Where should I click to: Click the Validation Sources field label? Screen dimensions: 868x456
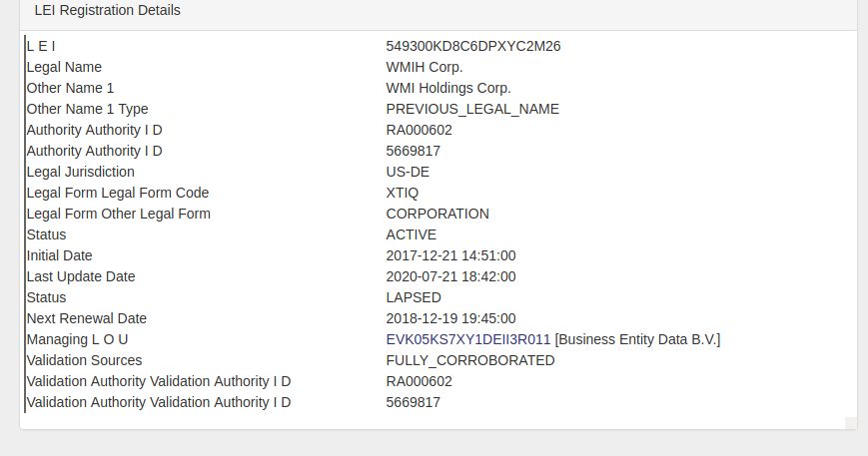(84, 360)
